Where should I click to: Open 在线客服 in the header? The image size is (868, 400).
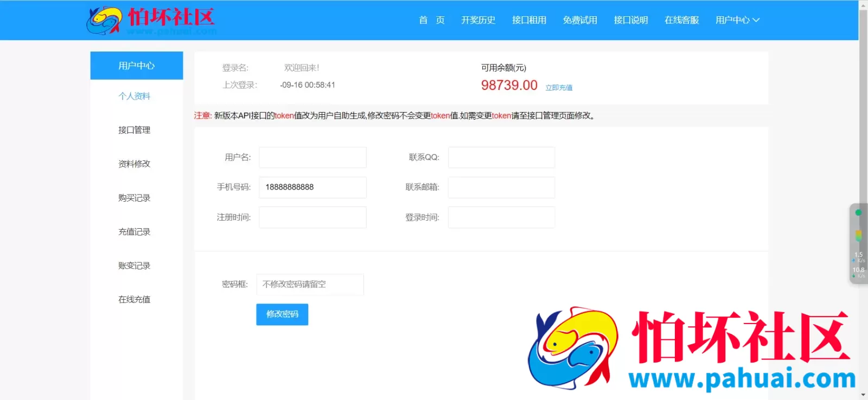click(682, 20)
